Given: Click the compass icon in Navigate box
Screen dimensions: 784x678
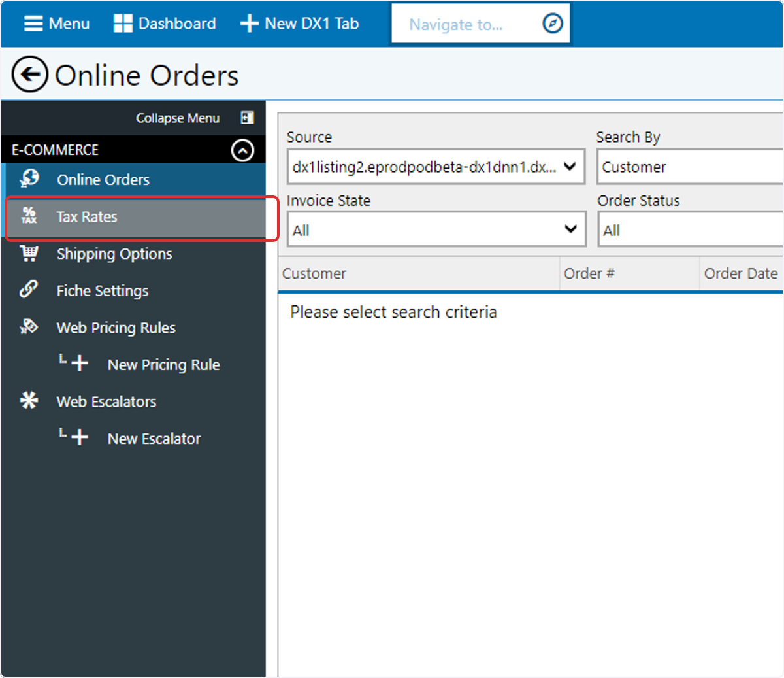Looking at the screenshot, I should pos(553,24).
